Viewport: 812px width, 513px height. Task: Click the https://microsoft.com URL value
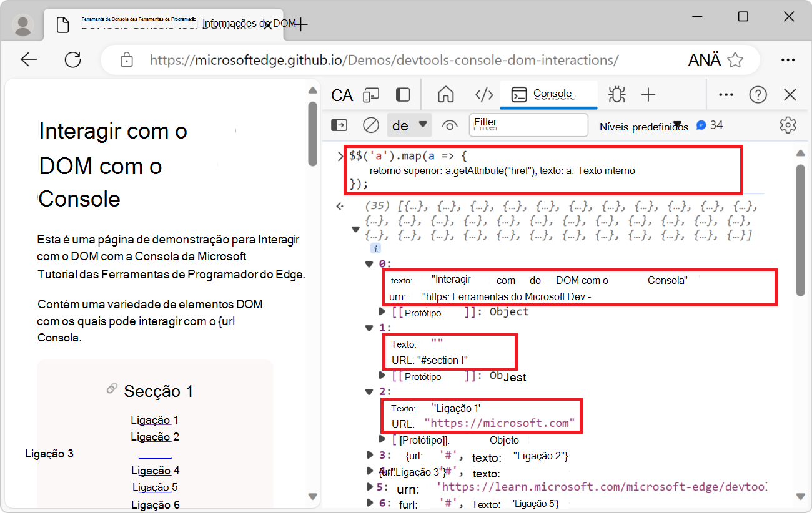click(x=500, y=423)
